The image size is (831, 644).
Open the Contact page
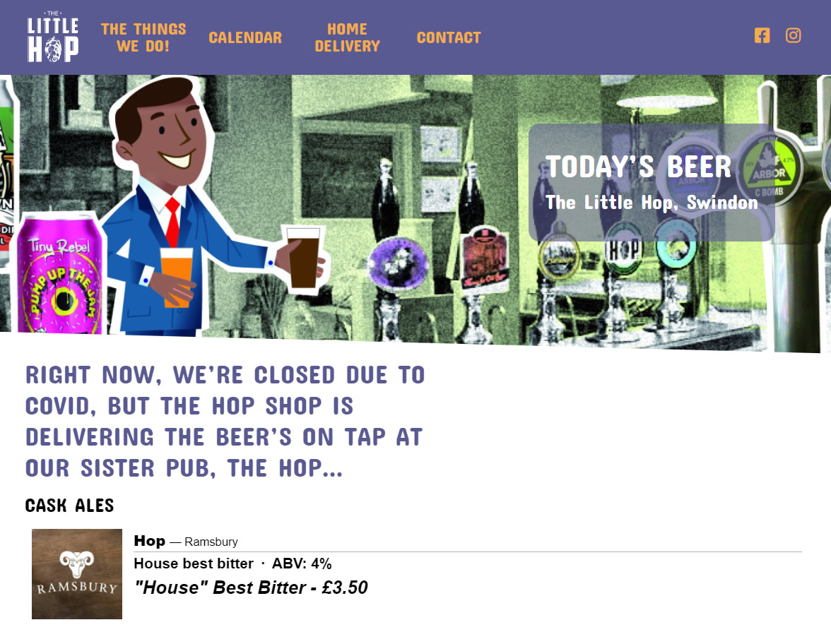[449, 37]
